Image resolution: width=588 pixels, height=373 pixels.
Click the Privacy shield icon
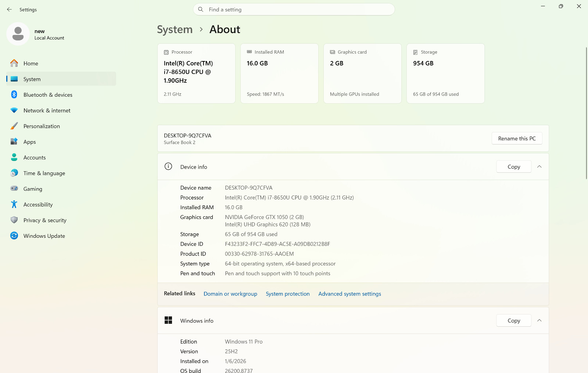14,220
